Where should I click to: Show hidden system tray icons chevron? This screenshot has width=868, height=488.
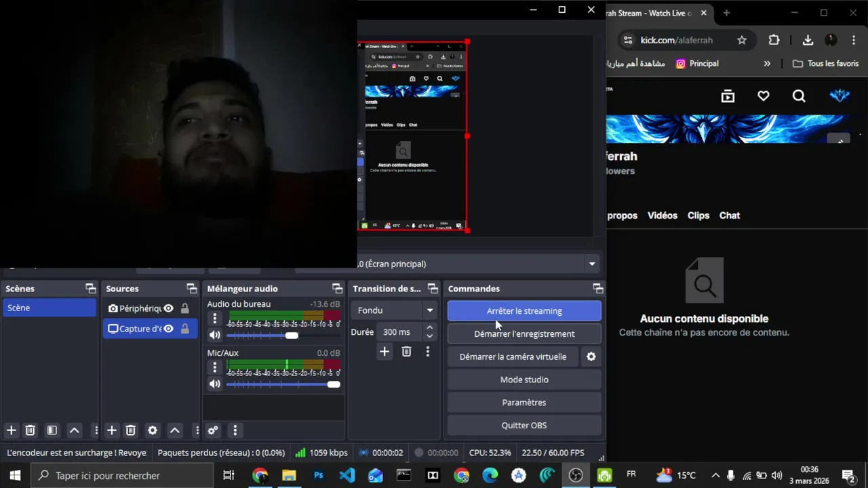pos(715,475)
